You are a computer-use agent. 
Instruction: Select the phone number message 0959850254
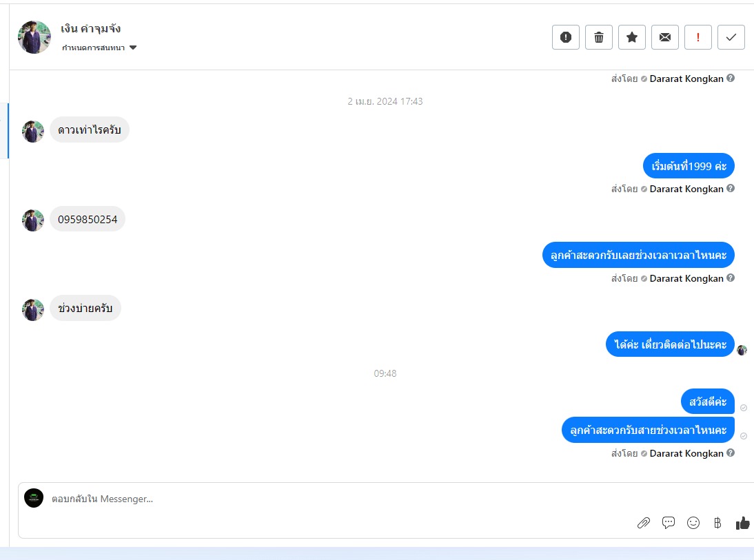click(x=88, y=219)
